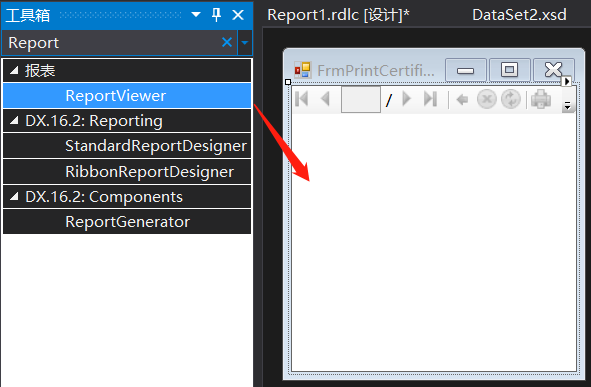Collapse DX.16.2: Components group
Image resolution: width=591 pixels, height=387 pixels.
tap(14, 197)
